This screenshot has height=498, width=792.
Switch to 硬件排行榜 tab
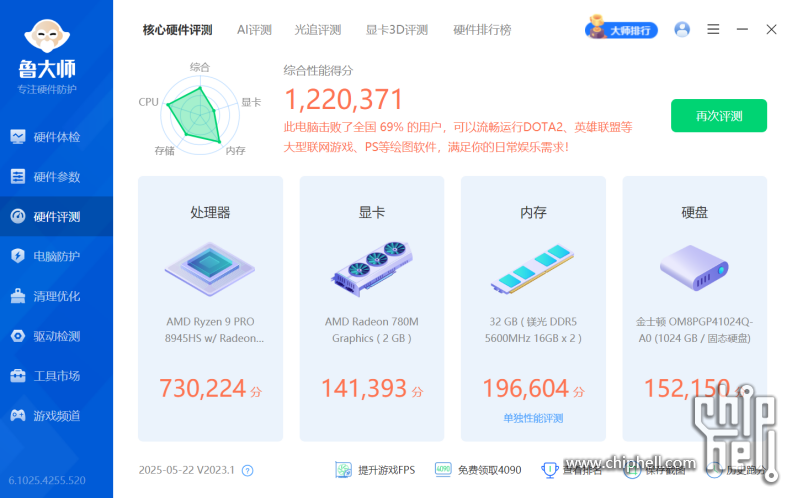click(x=482, y=30)
